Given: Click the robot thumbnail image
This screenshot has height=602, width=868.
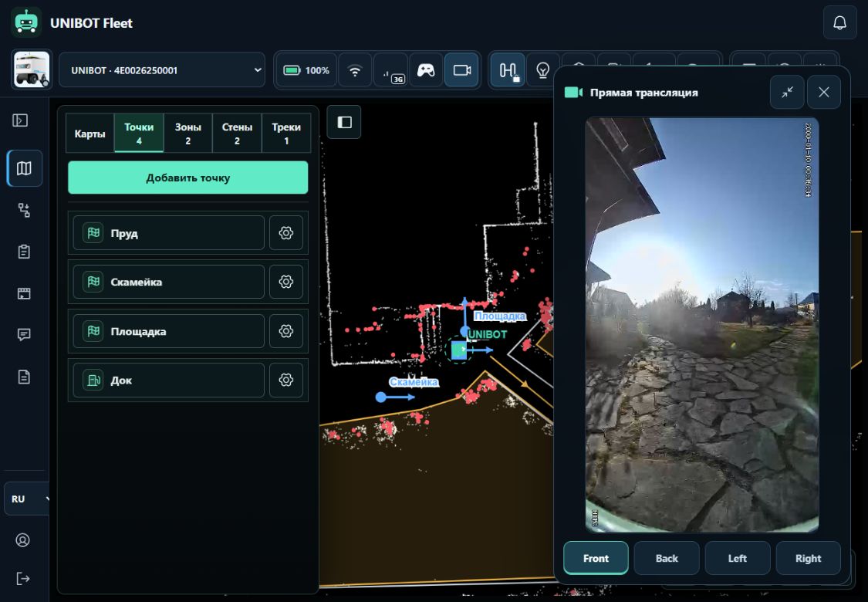Looking at the screenshot, I should tap(32, 69).
